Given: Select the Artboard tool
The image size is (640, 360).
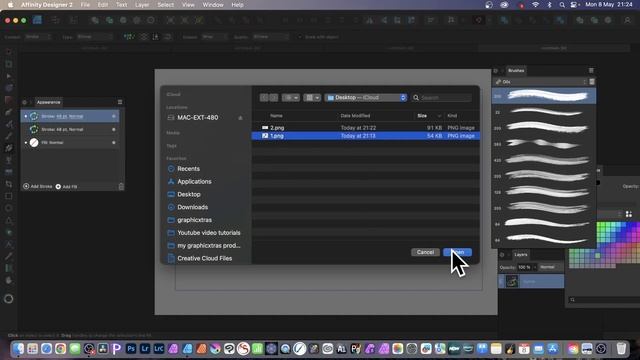Looking at the screenshot, I should pyautogui.click(x=9, y=64).
